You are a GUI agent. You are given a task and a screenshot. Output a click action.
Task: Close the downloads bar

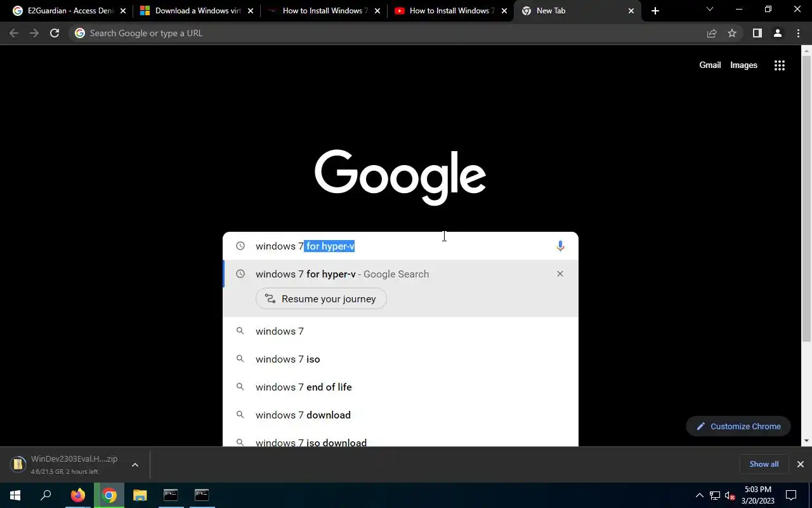pyautogui.click(x=801, y=464)
